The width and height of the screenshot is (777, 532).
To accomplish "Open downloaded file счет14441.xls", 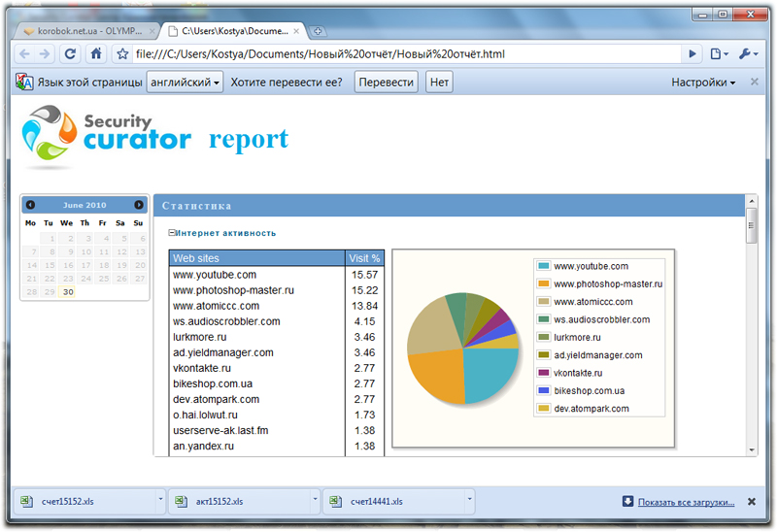I will click(x=395, y=501).
